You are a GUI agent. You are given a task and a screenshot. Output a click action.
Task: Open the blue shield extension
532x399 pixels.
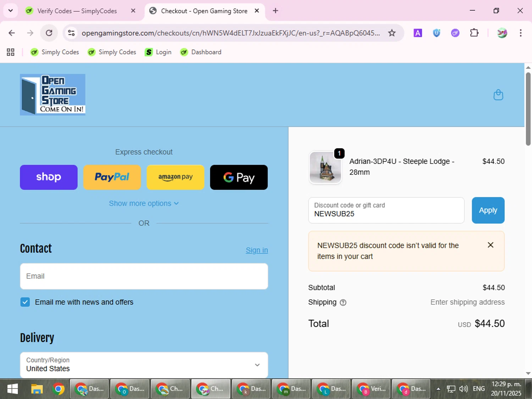click(x=437, y=33)
